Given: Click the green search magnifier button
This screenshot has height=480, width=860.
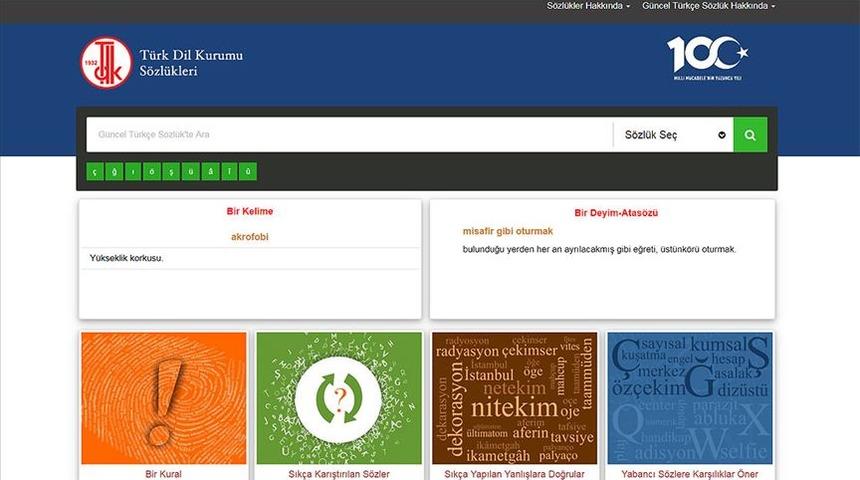Looking at the screenshot, I should (750, 135).
